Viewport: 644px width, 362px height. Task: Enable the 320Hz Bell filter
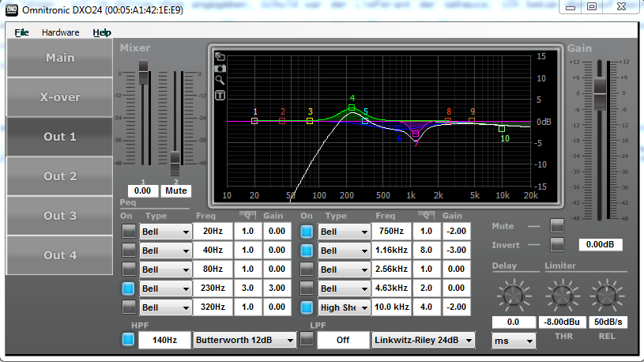(x=129, y=307)
